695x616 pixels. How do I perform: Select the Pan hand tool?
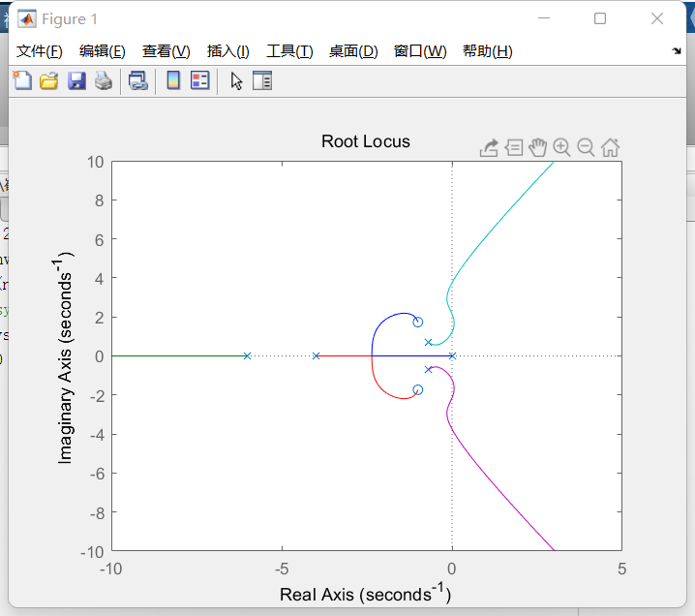[537, 147]
